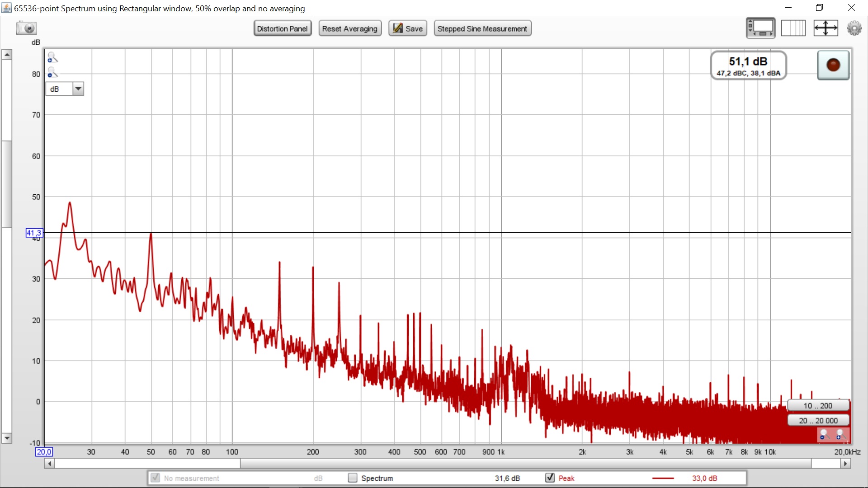Open the dB axis units dropdown
This screenshot has width=868, height=488.
78,89
